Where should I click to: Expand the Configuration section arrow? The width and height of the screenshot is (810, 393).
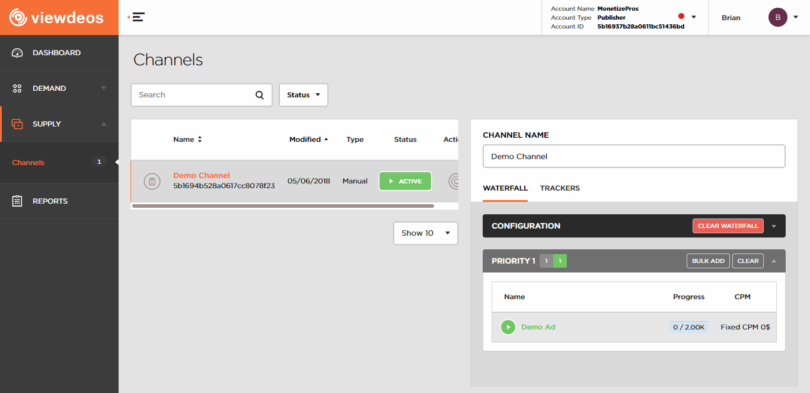[774, 226]
